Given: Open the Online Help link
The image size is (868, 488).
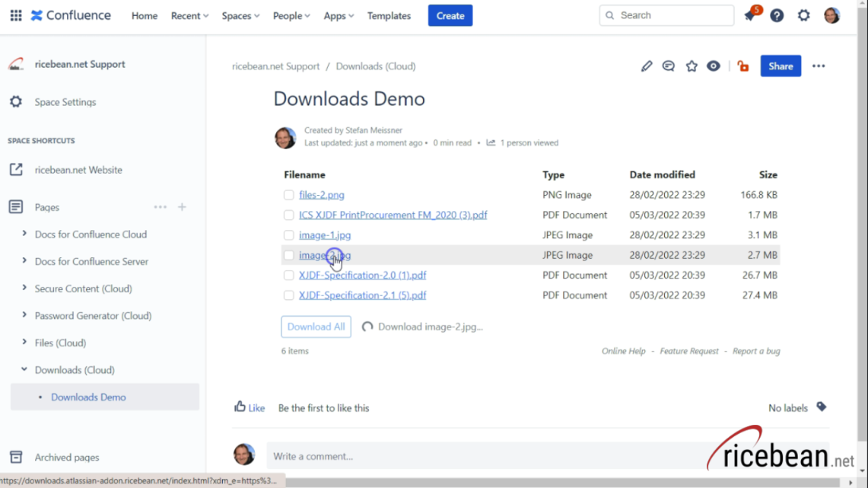Looking at the screenshot, I should pyautogui.click(x=624, y=351).
